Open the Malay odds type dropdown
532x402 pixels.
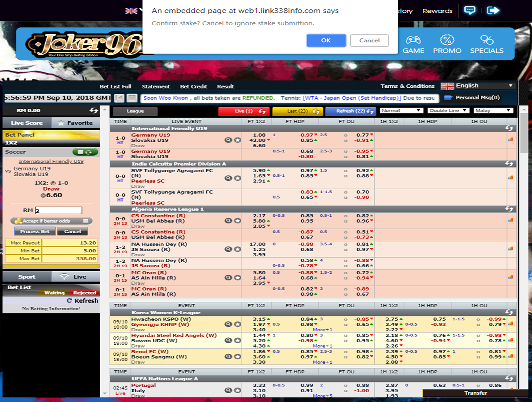click(493, 111)
